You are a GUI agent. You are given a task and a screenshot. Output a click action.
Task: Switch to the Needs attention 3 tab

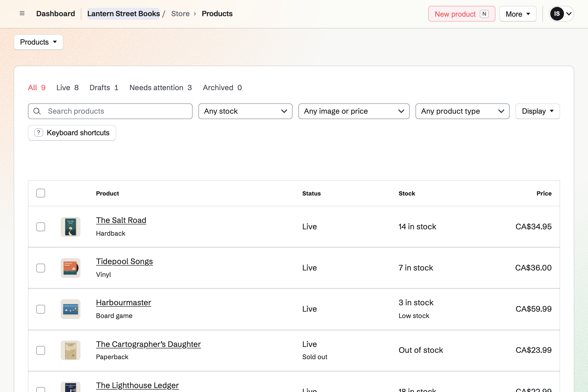[161, 87]
